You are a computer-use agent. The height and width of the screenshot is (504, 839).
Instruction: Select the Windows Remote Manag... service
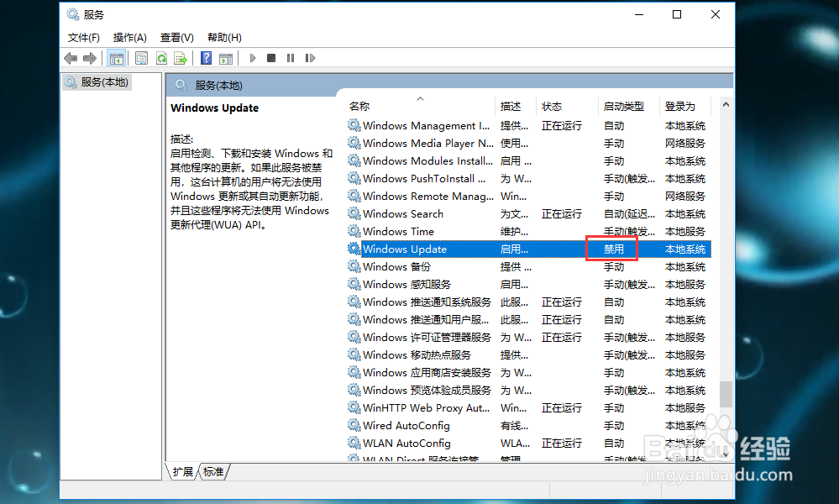(x=528, y=197)
